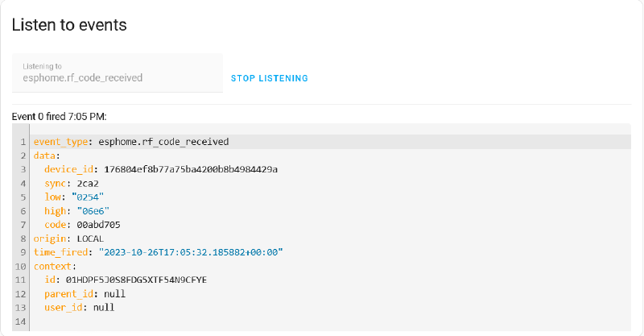Click the device_id value 176804ef8b77a75ba4200b8b4984429a
Screen dimensions: 644x336
coord(191,169)
